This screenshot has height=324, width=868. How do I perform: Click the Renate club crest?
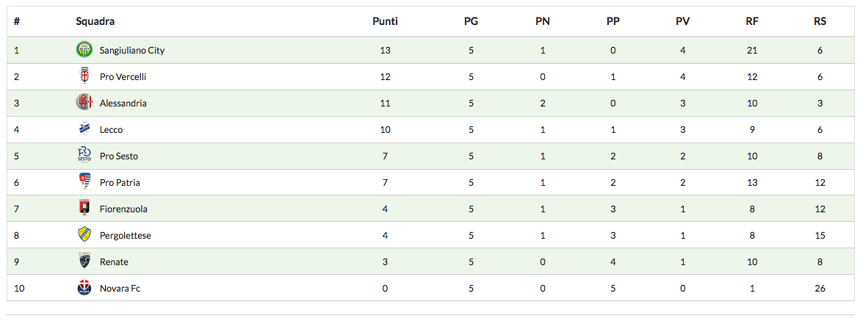84,262
